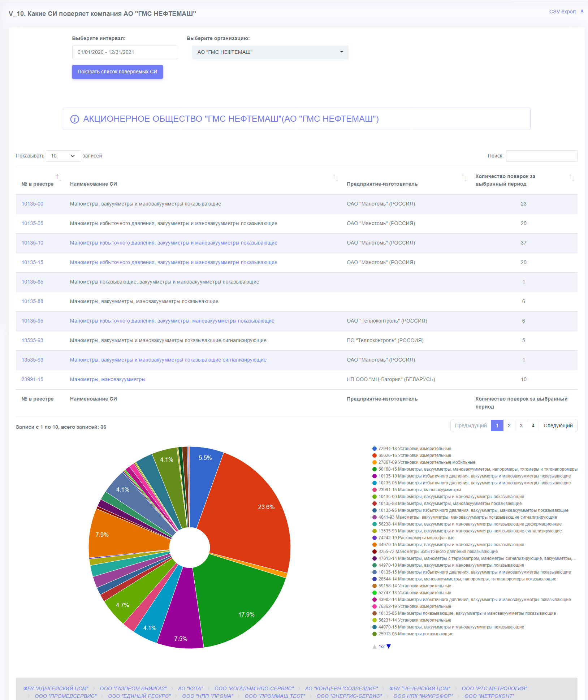Toggle legend swatch 74242-19 Расходомеры многофазные
588x700 pixels.
pos(375,538)
